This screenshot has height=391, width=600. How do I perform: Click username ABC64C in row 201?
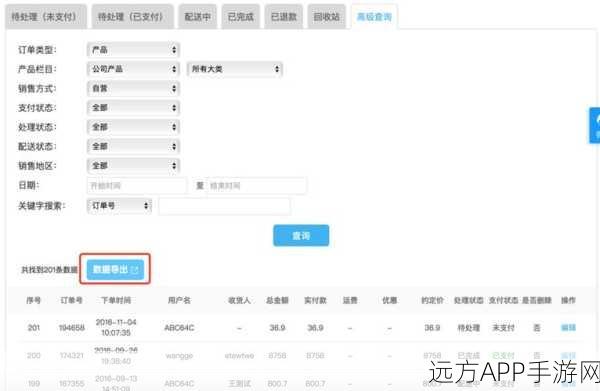coord(179,328)
